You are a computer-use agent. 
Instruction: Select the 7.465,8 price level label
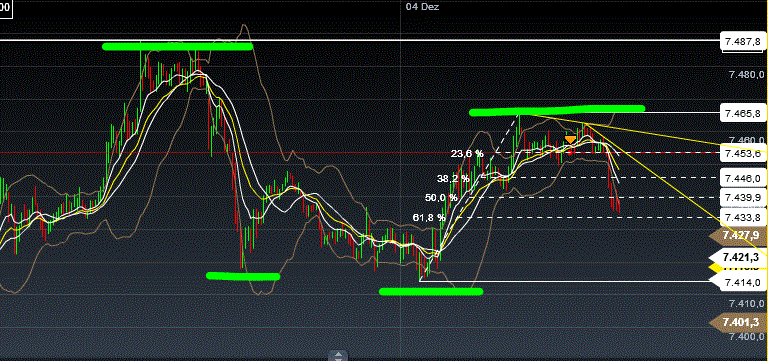[x=743, y=114]
